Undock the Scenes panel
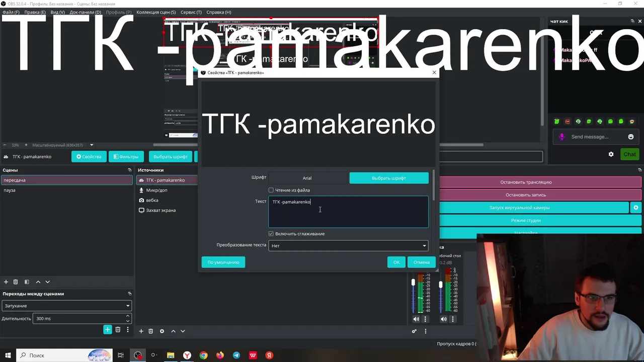The image size is (644, 362). pos(129,170)
